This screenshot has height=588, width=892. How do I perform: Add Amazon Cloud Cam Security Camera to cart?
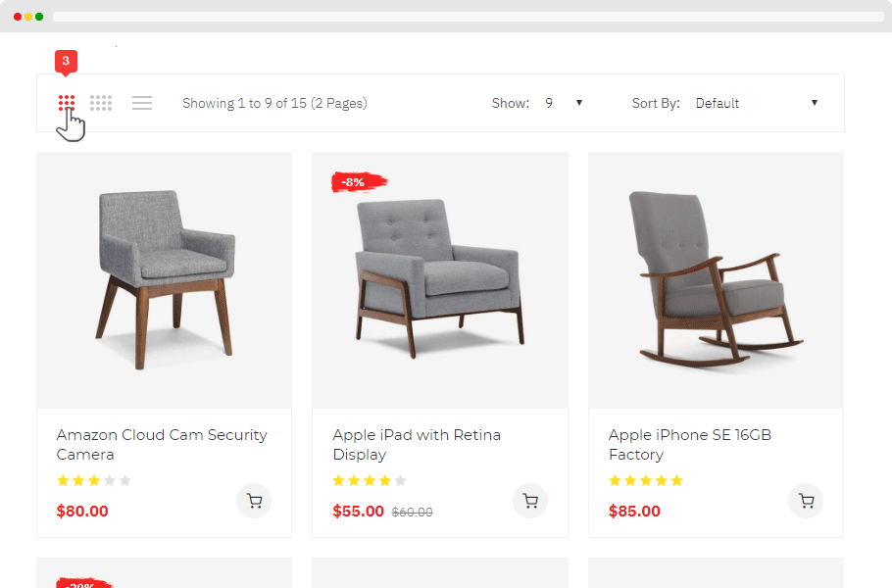[254, 500]
